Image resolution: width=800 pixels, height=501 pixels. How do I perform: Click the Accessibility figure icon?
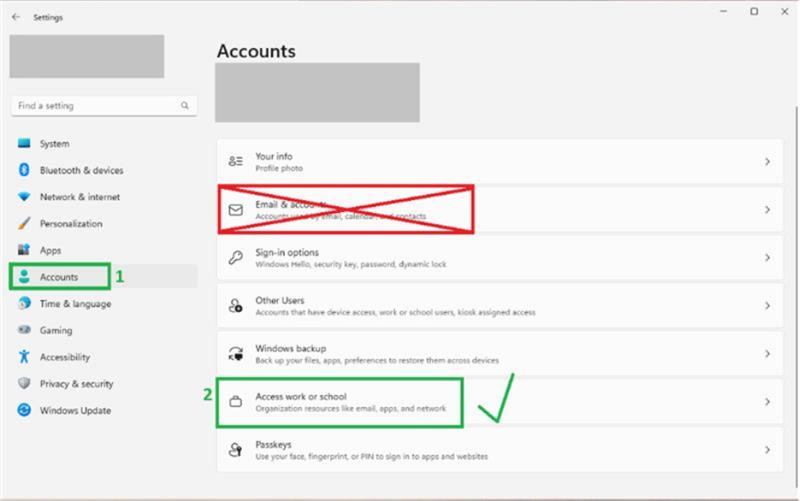(24, 356)
